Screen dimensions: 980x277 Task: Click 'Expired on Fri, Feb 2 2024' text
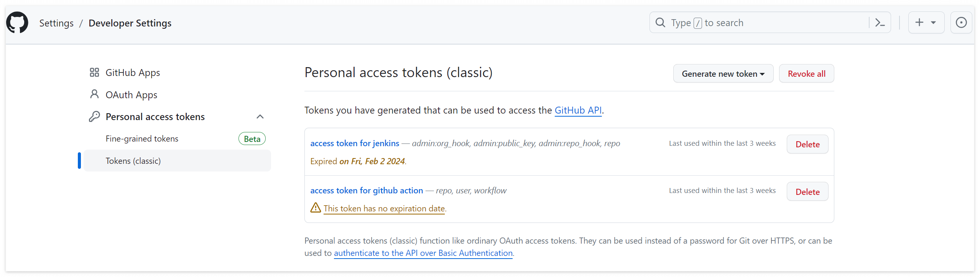coord(358,162)
